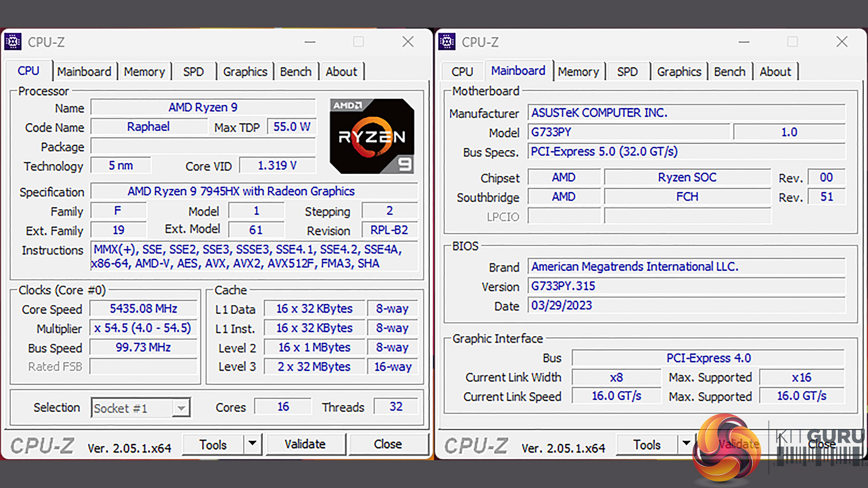868x488 pixels.
Task: Click the AMD Ryzen 9 processor logo
Action: click(x=372, y=136)
